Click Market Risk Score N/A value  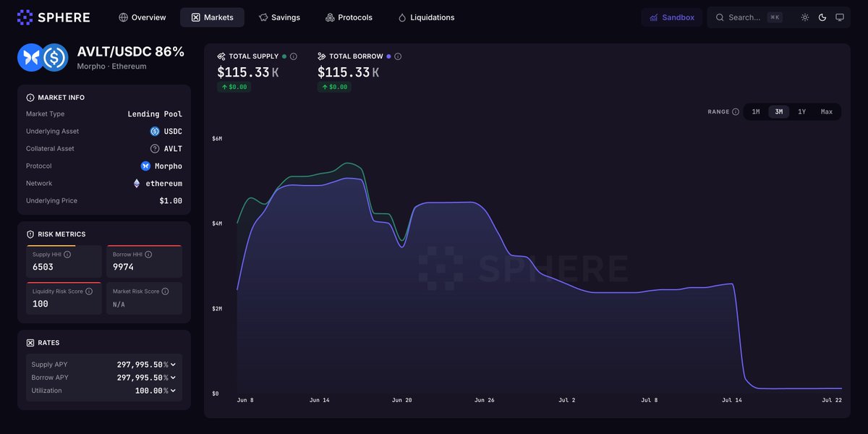tap(119, 305)
